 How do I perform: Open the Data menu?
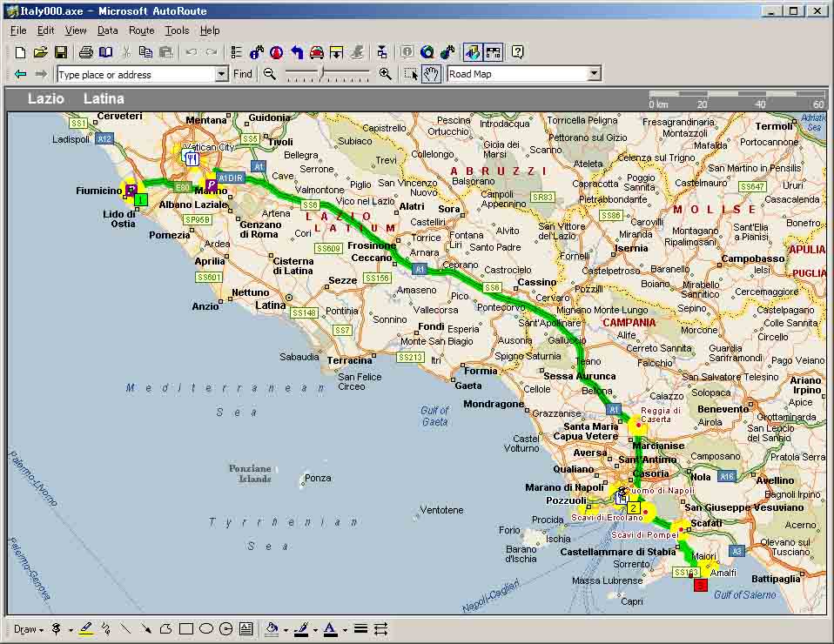pos(107,30)
